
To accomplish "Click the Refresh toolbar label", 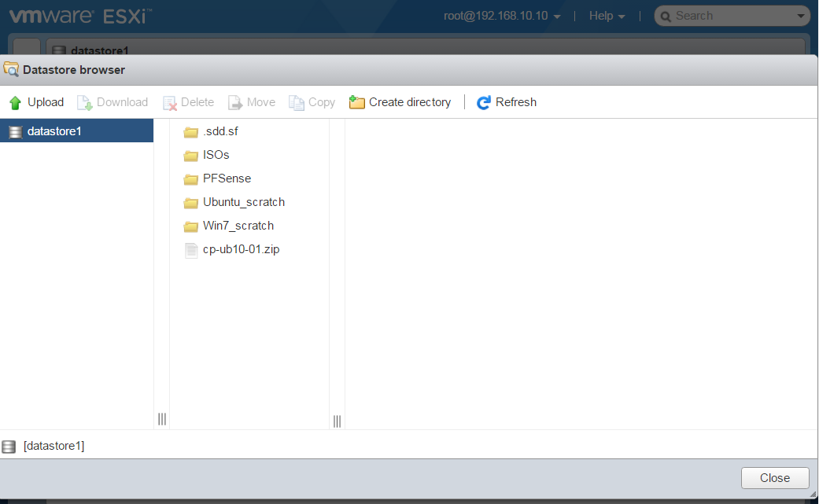I will [515, 102].
